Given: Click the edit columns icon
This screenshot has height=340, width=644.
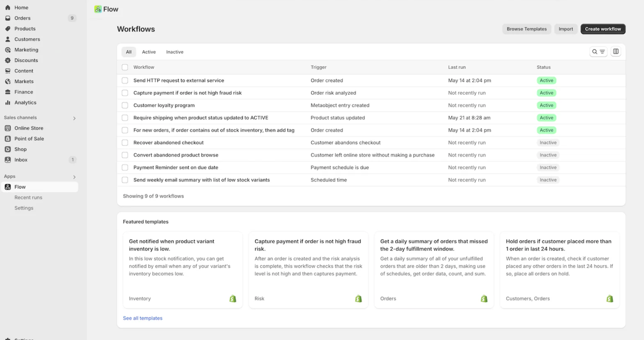Looking at the screenshot, I should pyautogui.click(x=616, y=51).
